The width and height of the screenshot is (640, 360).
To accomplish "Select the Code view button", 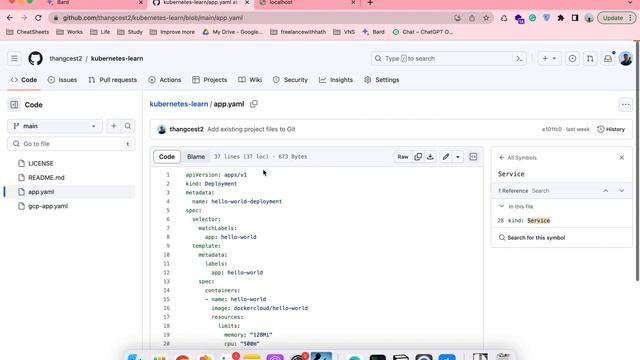I will point(167,157).
